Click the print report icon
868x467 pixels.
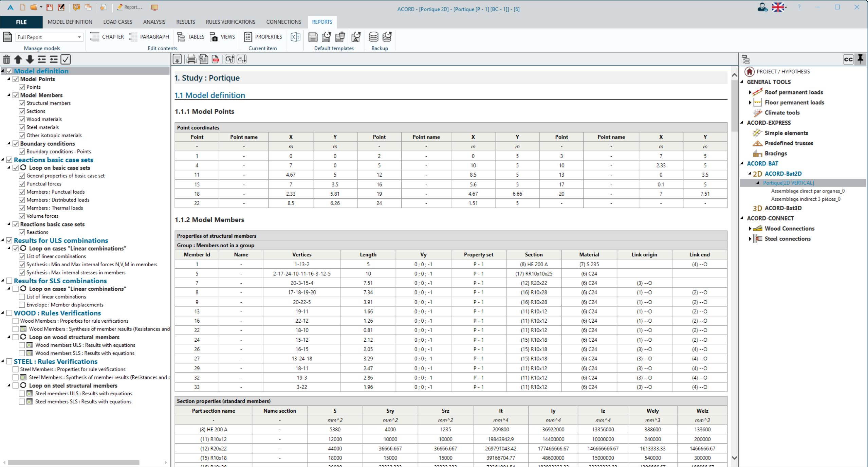tap(191, 59)
